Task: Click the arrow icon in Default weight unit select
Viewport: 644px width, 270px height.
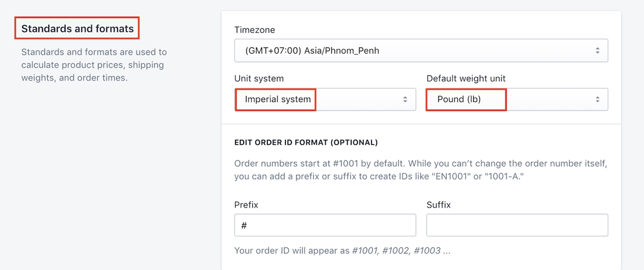Action: point(597,100)
